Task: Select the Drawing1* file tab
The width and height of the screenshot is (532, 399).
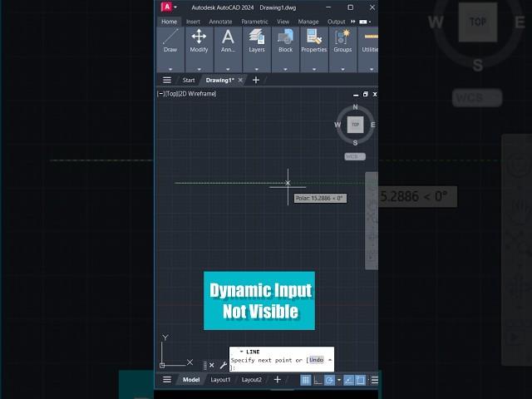Action: coord(219,80)
